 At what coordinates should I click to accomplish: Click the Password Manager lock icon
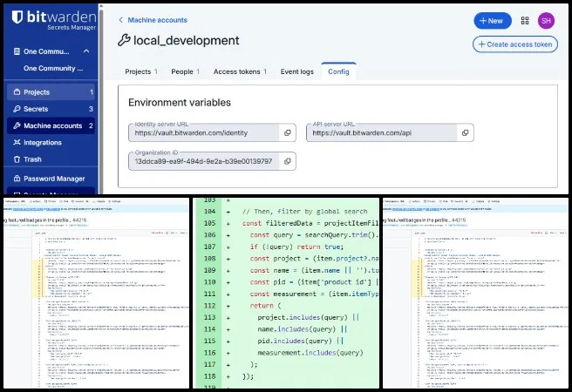17,179
